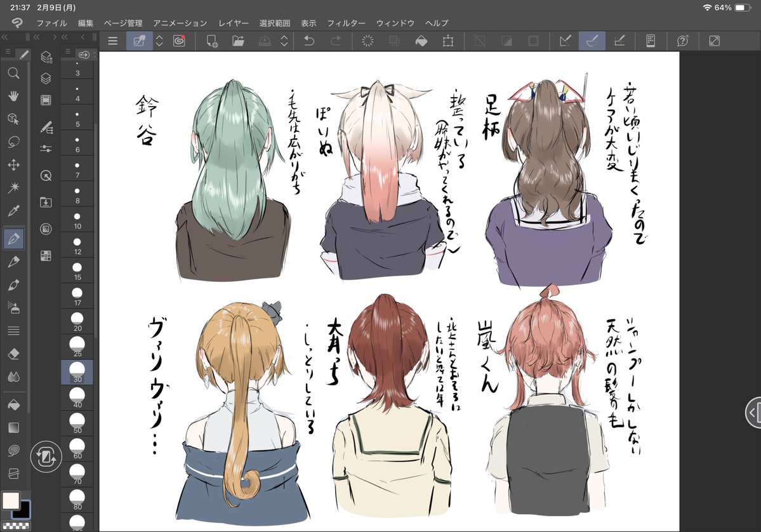Select the Frame border tool
This screenshot has height=532, width=761.
tap(13, 474)
